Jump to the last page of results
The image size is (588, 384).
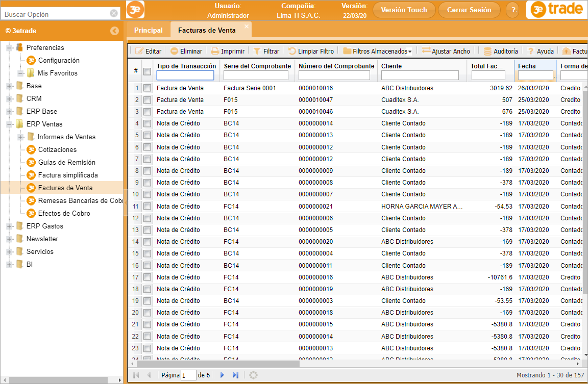235,375
